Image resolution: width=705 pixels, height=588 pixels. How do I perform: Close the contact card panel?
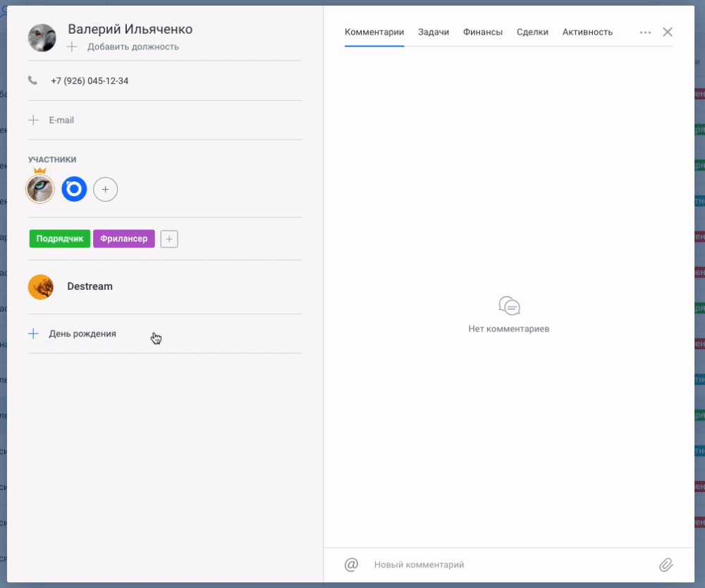668,32
